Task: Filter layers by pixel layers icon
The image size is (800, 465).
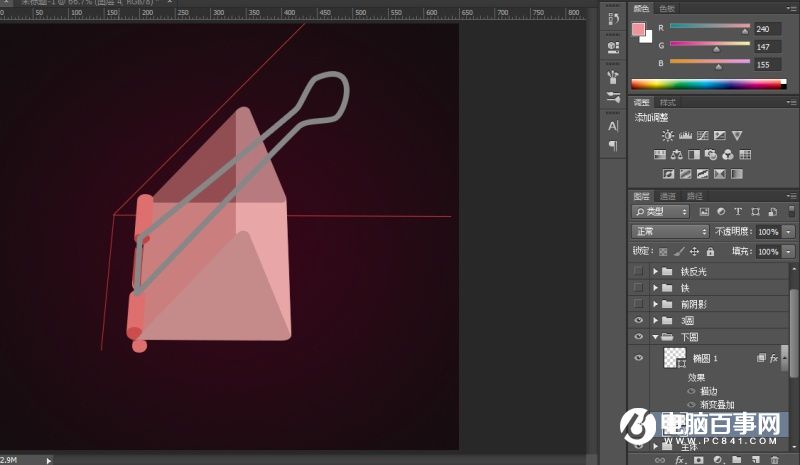Action: [704, 212]
